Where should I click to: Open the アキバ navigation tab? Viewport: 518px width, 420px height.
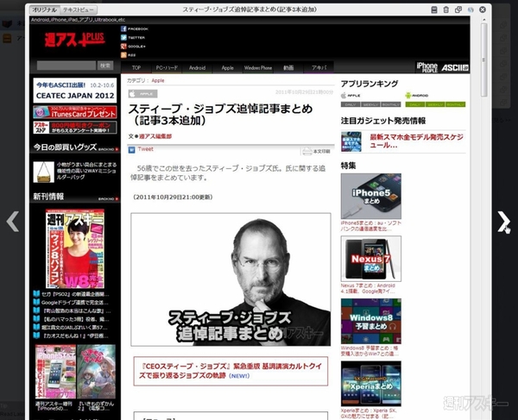319,67
